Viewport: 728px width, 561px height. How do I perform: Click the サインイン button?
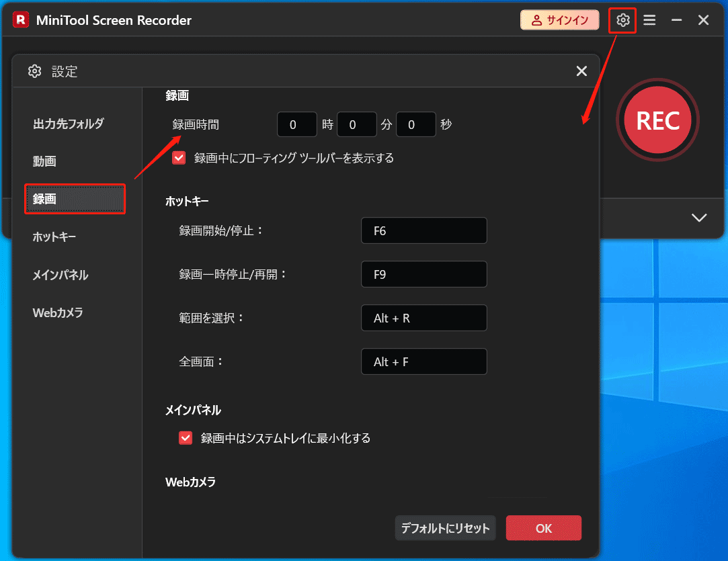pyautogui.click(x=560, y=20)
